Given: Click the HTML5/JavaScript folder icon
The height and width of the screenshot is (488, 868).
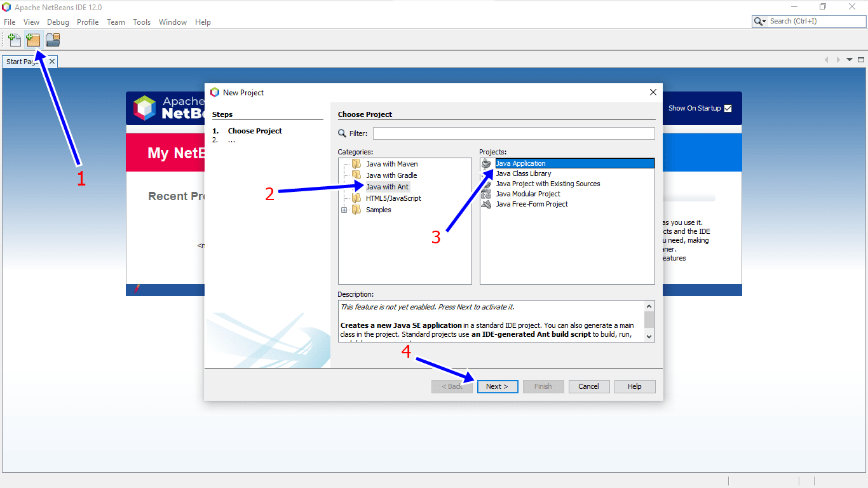Looking at the screenshot, I should tap(356, 198).
